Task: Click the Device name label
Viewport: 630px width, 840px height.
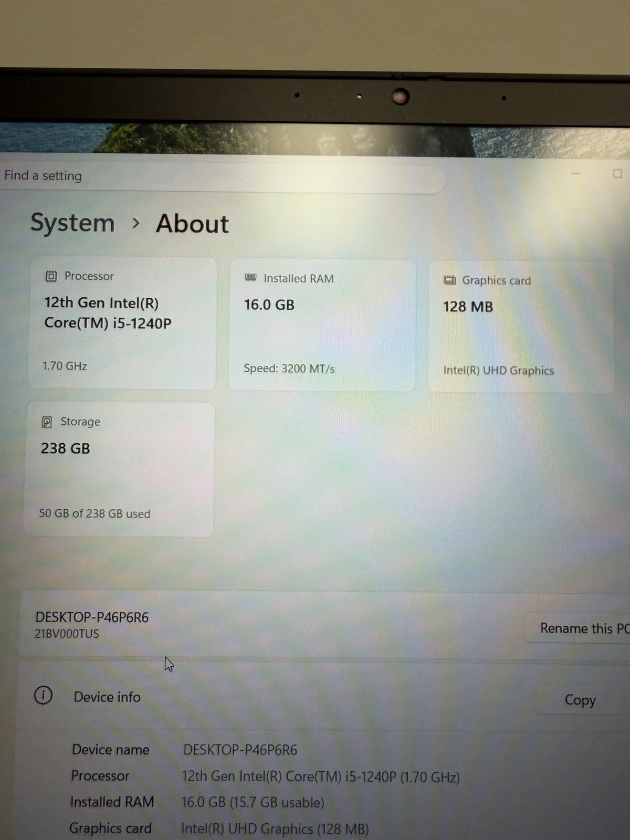Action: pos(111,750)
